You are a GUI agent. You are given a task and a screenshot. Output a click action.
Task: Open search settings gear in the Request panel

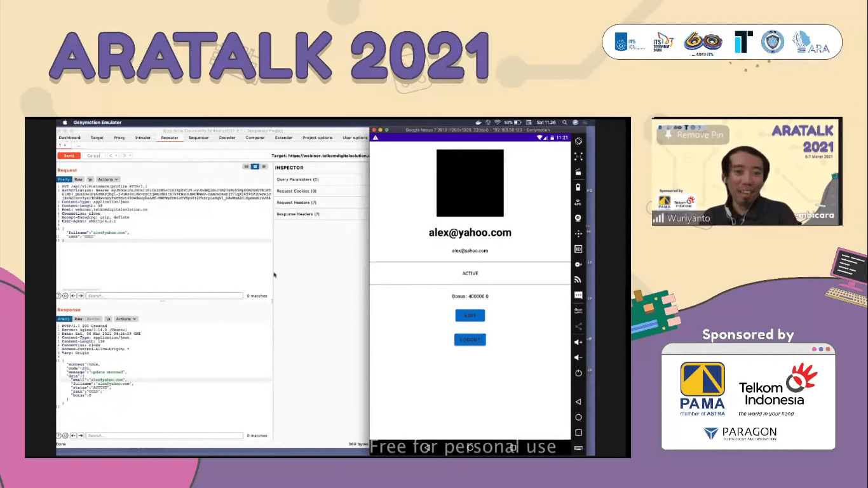pyautogui.click(x=65, y=296)
